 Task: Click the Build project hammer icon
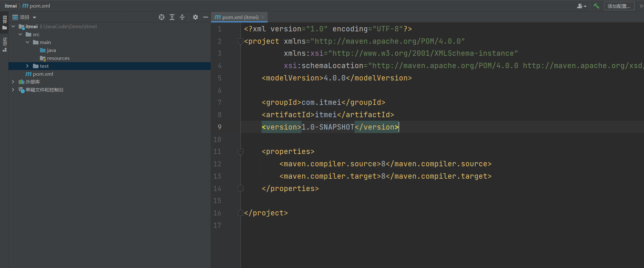596,6
